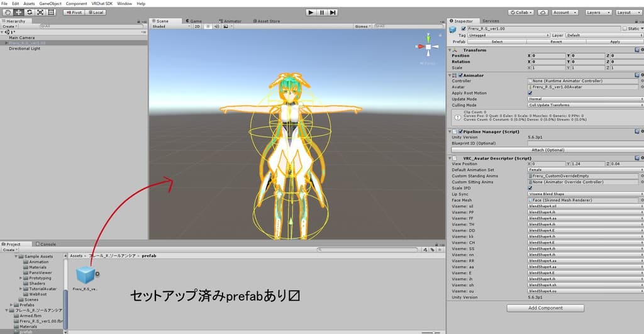The width and height of the screenshot is (644, 334).
Task: Click the Step frame button
Action: (x=333, y=12)
